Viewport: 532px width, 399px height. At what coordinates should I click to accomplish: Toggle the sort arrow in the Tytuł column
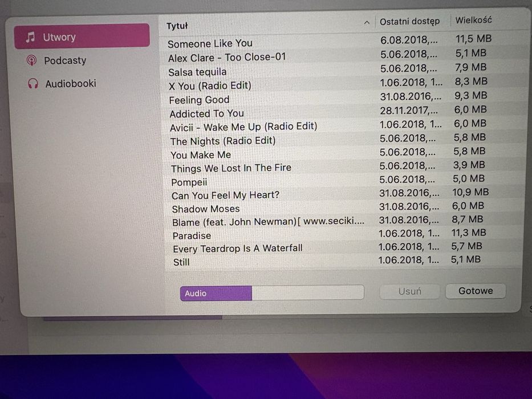(367, 23)
